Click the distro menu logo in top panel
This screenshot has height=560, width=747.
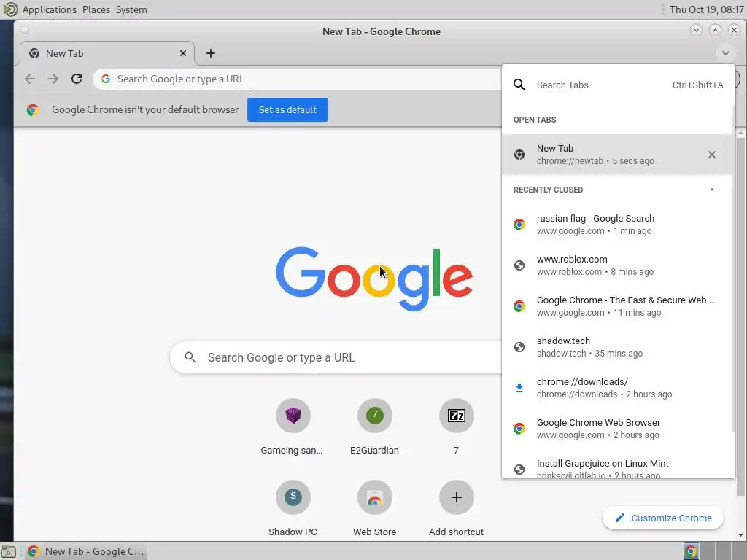pyautogui.click(x=10, y=9)
